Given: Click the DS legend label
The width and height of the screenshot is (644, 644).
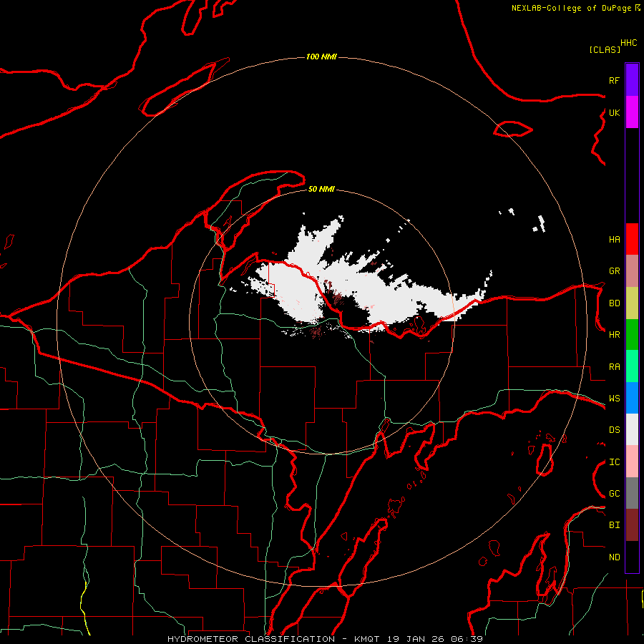Looking at the screenshot, I should point(614,430).
